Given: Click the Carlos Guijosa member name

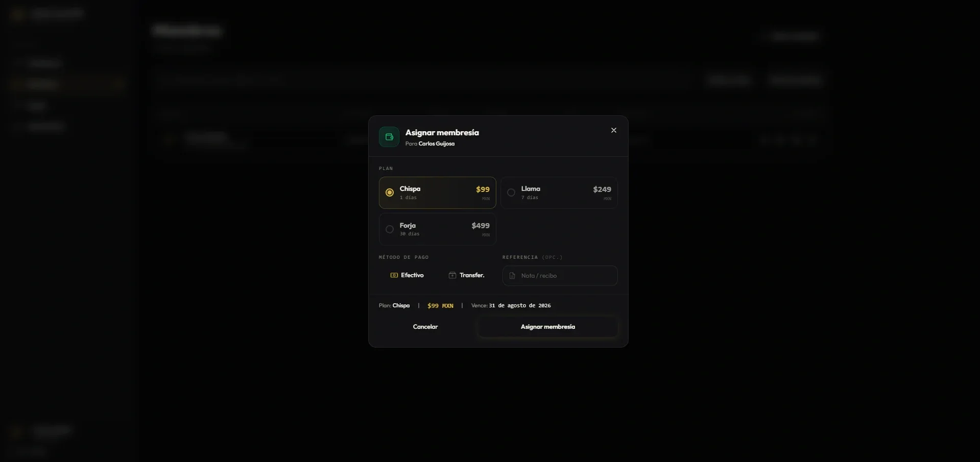Looking at the screenshot, I should (437, 144).
